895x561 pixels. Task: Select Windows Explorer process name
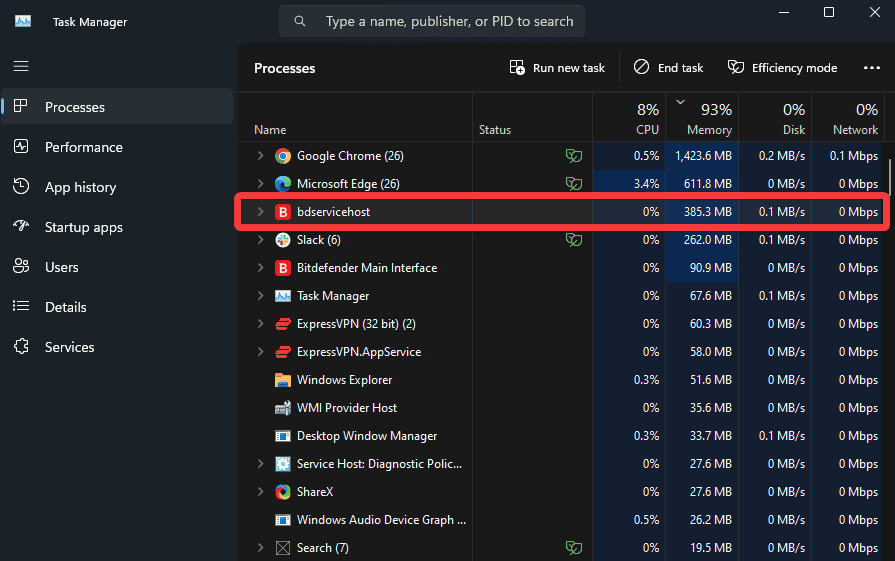coord(344,380)
